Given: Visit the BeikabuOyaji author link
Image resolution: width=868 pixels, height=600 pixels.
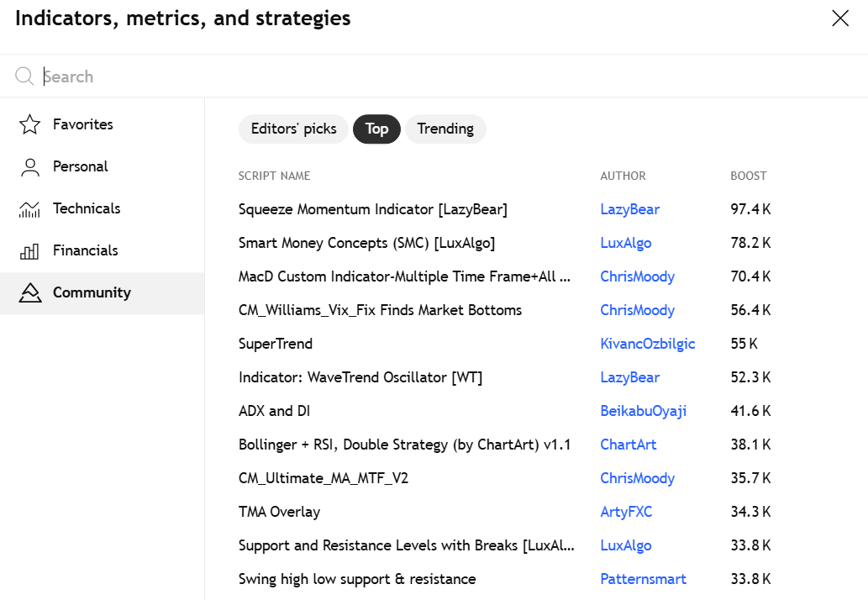Looking at the screenshot, I should (644, 411).
